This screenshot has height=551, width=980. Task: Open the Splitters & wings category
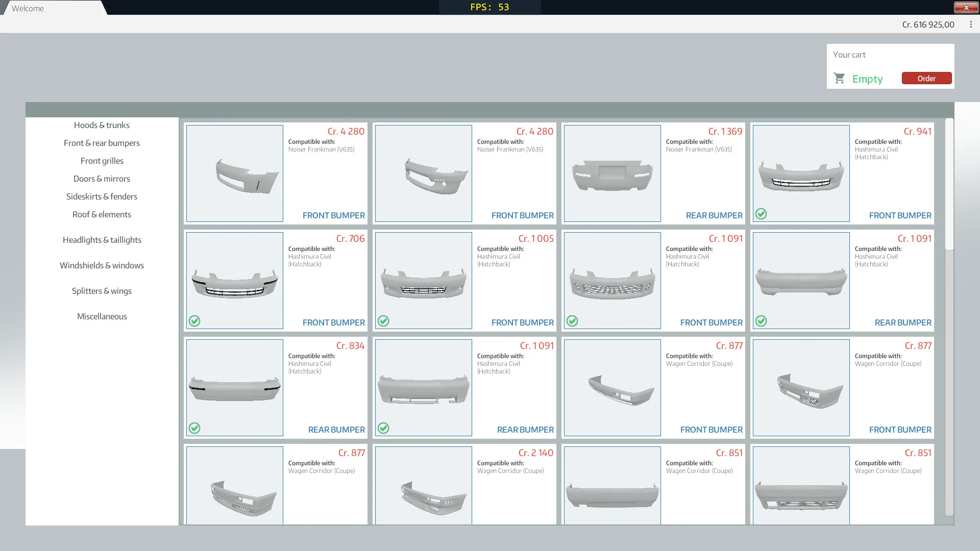pos(102,291)
